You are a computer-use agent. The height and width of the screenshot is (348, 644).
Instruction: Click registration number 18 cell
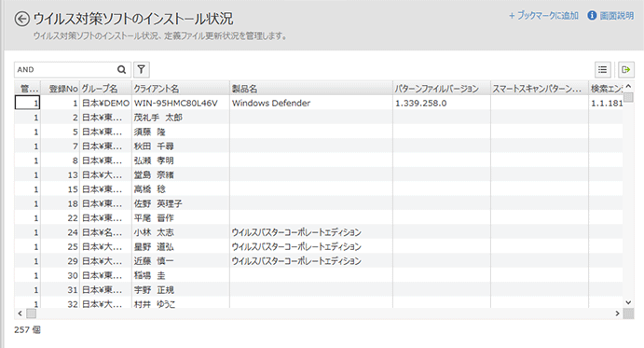[x=60, y=204]
